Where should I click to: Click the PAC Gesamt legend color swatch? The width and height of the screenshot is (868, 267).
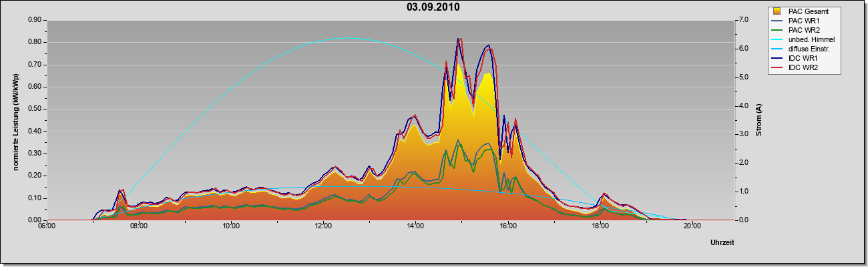(777, 11)
